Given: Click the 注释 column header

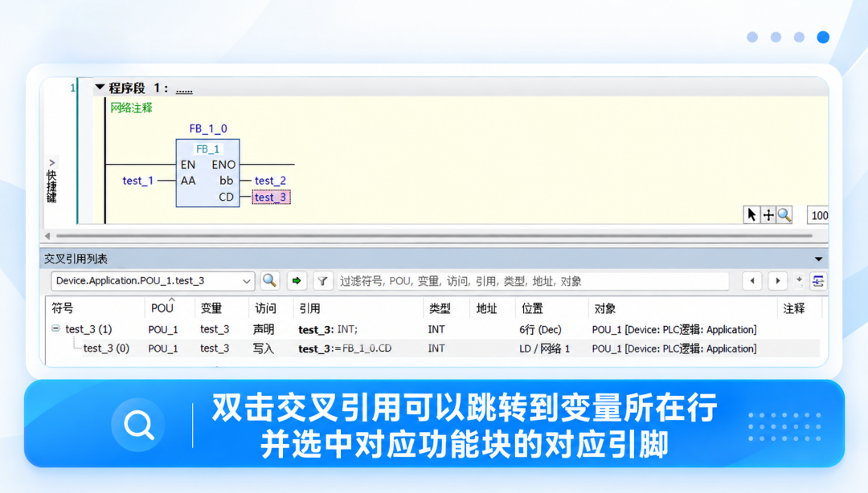Looking at the screenshot, I should 794,308.
